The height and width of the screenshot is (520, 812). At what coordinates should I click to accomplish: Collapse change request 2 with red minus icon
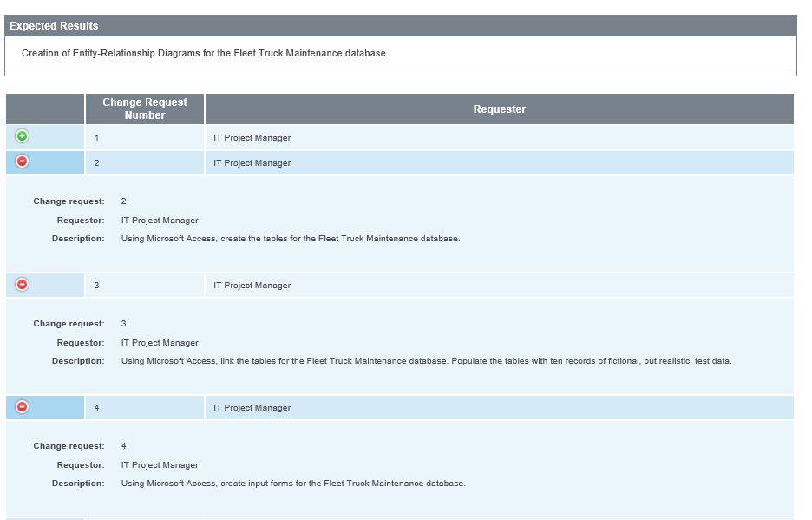pos(22,161)
